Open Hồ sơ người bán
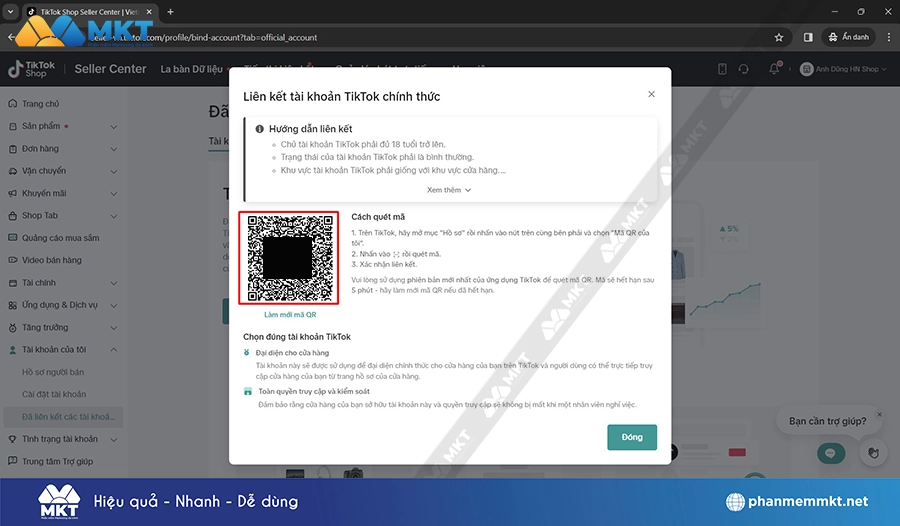The image size is (900, 526). (53, 372)
